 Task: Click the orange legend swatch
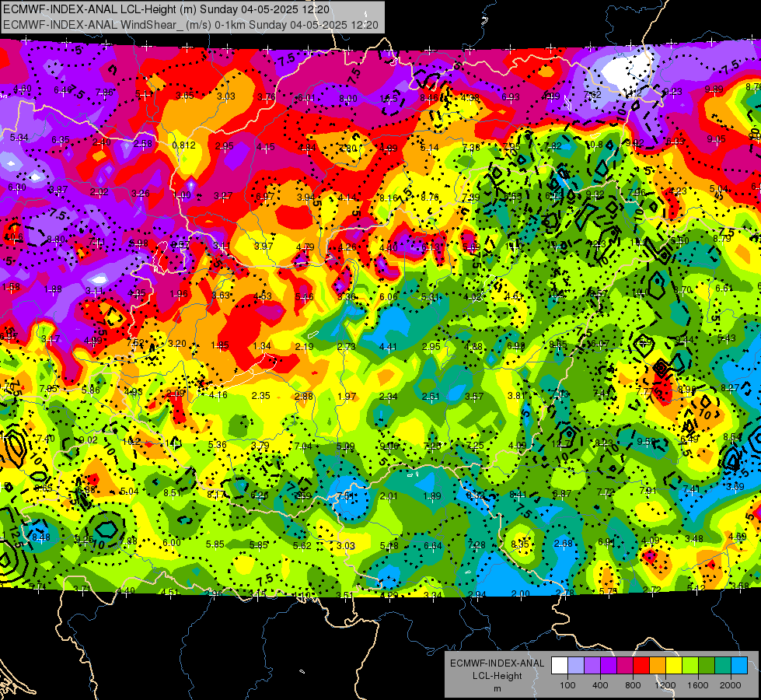click(x=657, y=666)
